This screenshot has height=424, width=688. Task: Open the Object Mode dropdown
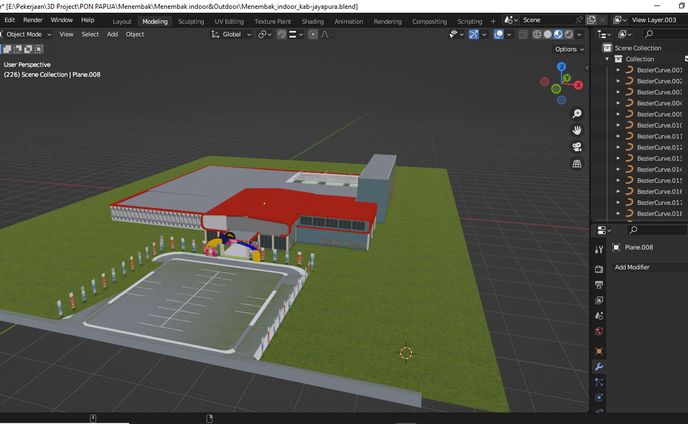coord(27,34)
